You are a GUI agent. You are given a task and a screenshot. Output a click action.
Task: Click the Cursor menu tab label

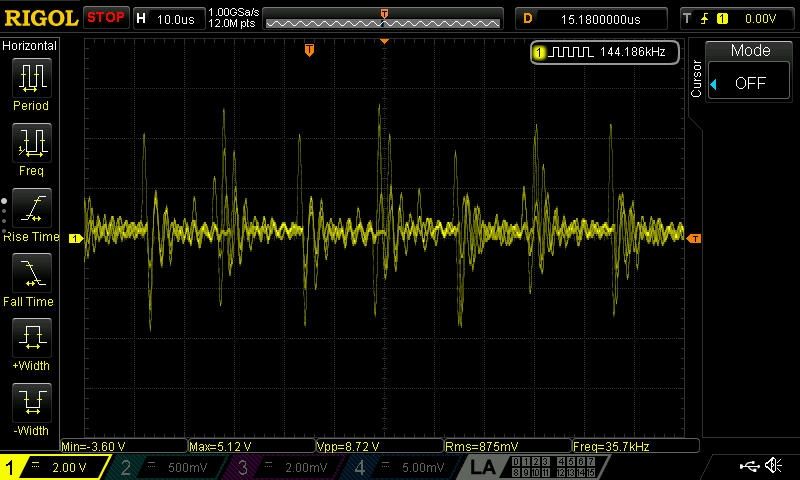pyautogui.click(x=696, y=79)
